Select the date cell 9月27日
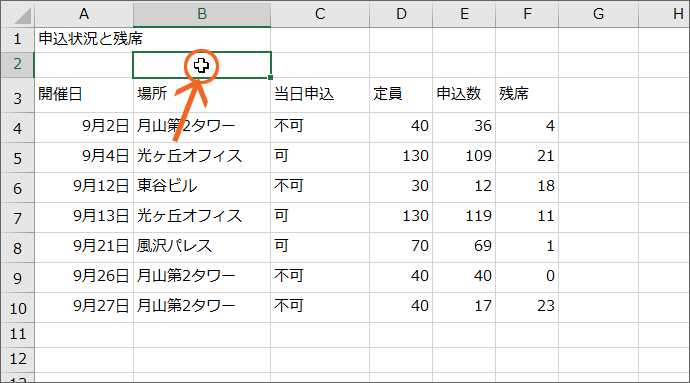The image size is (690, 383). pyautogui.click(x=84, y=307)
